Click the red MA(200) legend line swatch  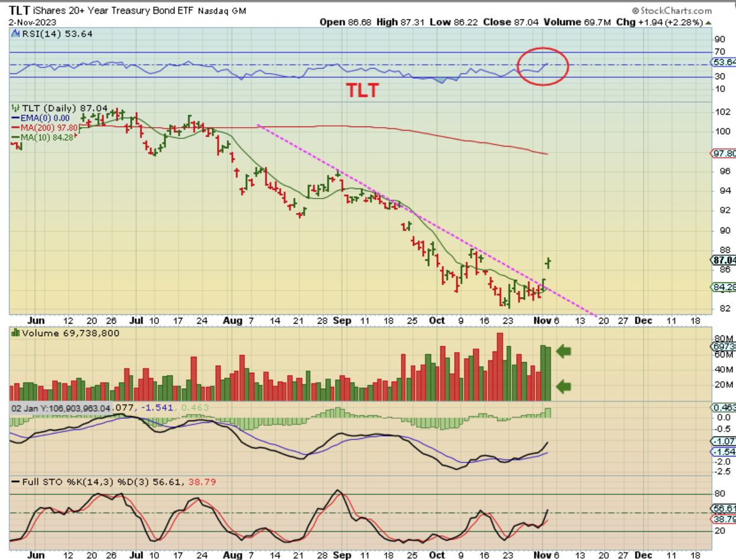coord(14,128)
